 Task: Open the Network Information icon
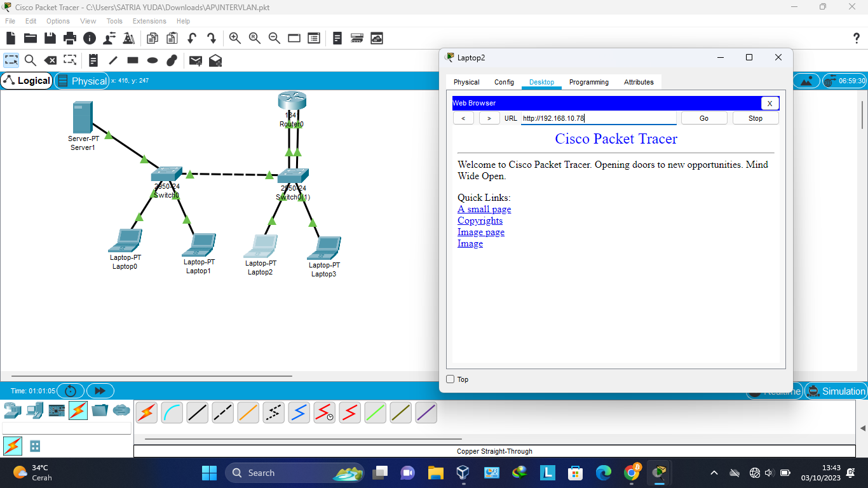pos(90,38)
